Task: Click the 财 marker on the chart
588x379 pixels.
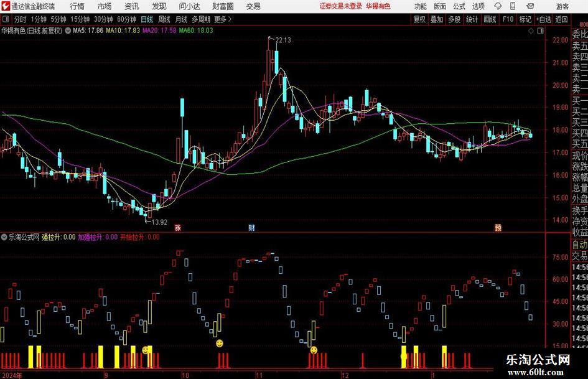Action: (251, 227)
